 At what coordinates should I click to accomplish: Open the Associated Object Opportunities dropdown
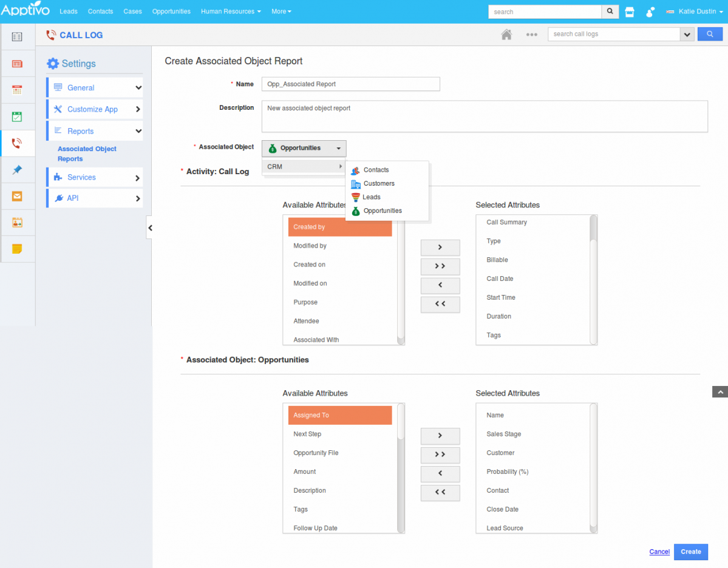(304, 148)
